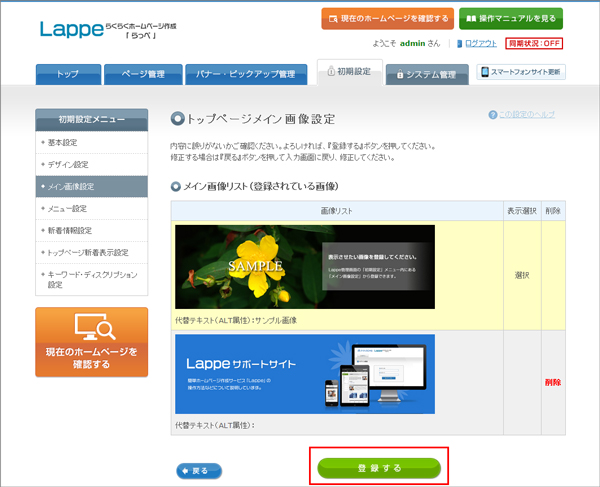The height and width of the screenshot is (487, 600).
Task: Open 新着情報設定 in the sidebar
Action: click(x=70, y=231)
